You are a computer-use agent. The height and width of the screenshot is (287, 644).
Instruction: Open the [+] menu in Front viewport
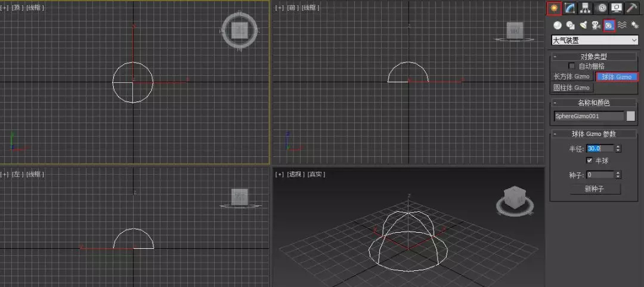point(279,8)
